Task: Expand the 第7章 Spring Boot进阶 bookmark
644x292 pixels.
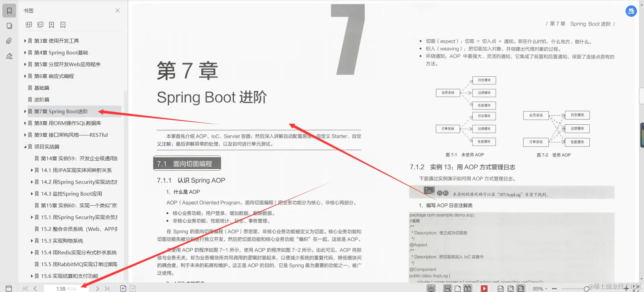Action: 25,111
